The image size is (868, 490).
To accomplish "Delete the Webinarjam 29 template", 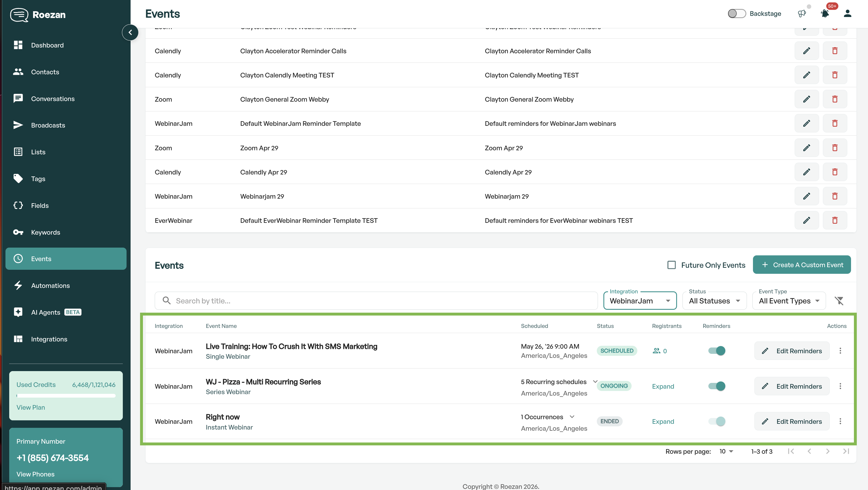I will point(835,196).
